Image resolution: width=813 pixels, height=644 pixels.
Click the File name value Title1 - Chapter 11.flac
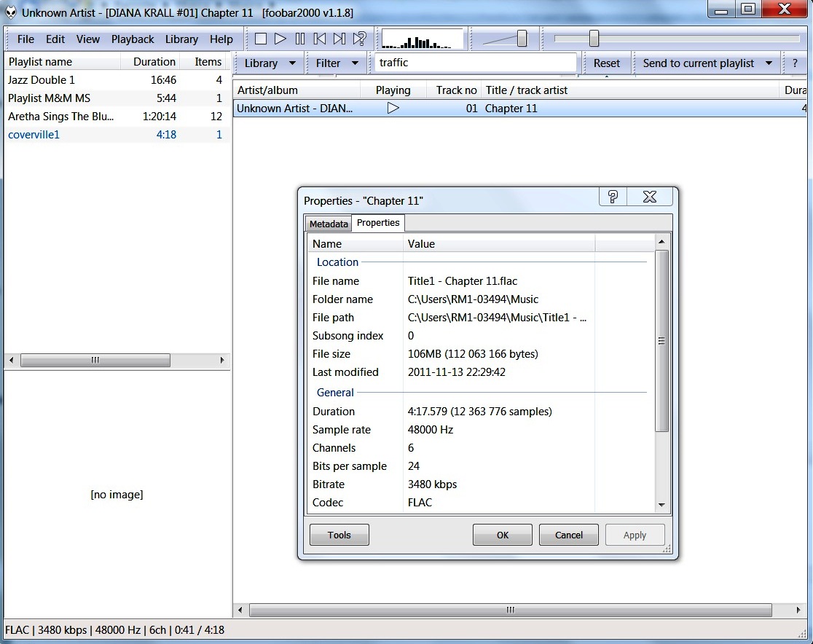pyautogui.click(x=463, y=281)
